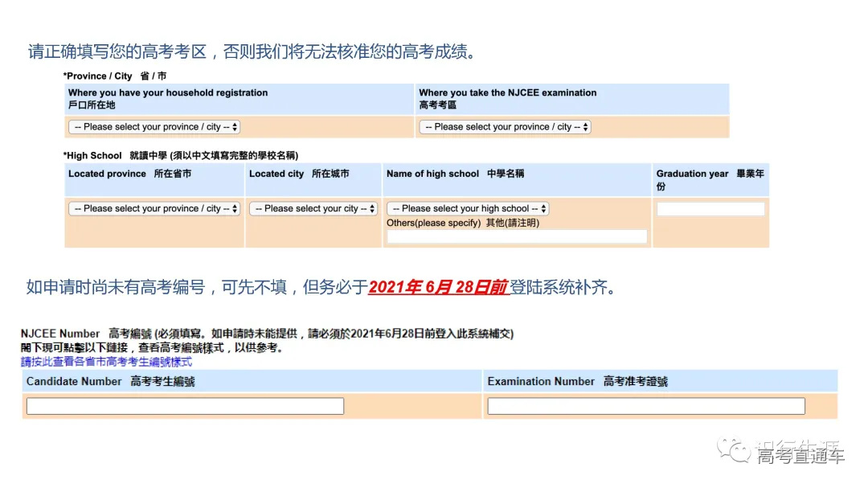This screenshot has width=868, height=488.
Task: Click the Examination Number input box
Action: [645, 406]
